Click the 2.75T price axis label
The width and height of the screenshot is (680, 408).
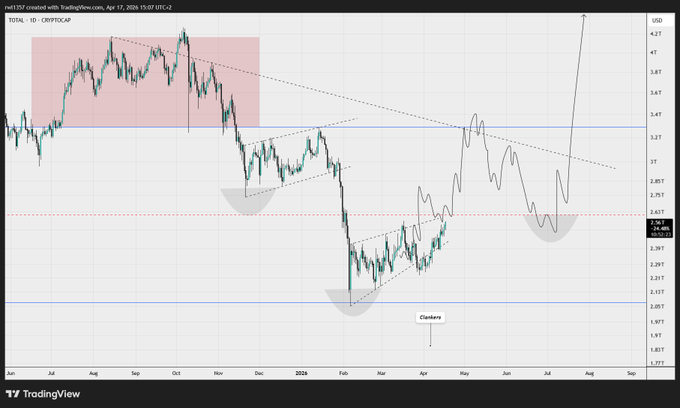[657, 195]
